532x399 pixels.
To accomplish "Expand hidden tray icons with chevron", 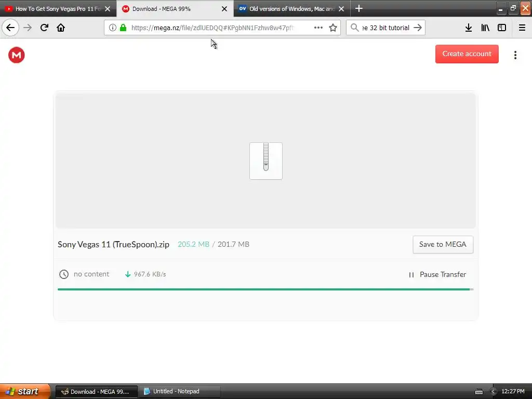I will 493,392.
